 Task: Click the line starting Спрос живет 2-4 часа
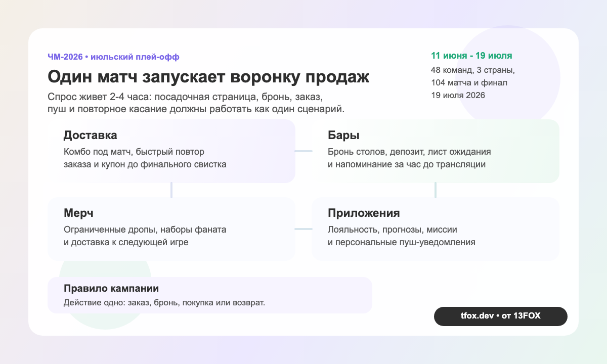185,97
